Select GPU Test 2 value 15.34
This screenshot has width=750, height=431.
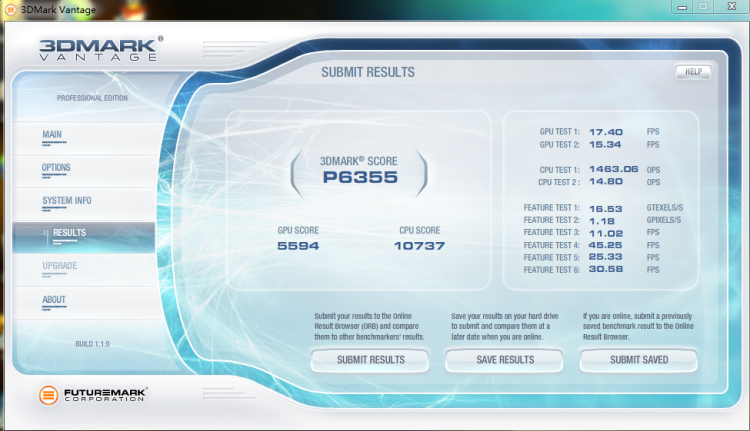pos(605,144)
